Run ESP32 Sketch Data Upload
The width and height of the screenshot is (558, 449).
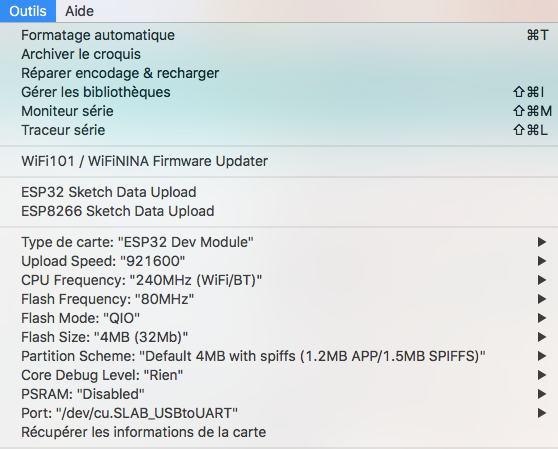(x=279, y=192)
